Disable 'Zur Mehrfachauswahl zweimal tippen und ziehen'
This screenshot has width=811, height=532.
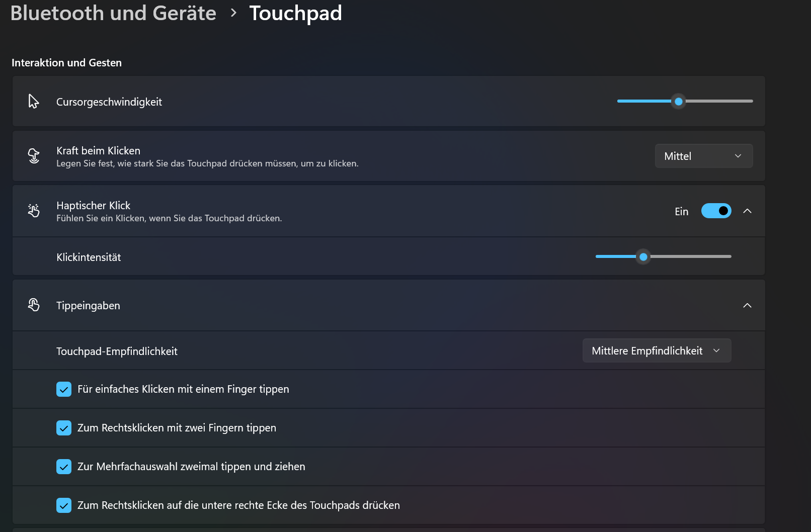pyautogui.click(x=64, y=467)
